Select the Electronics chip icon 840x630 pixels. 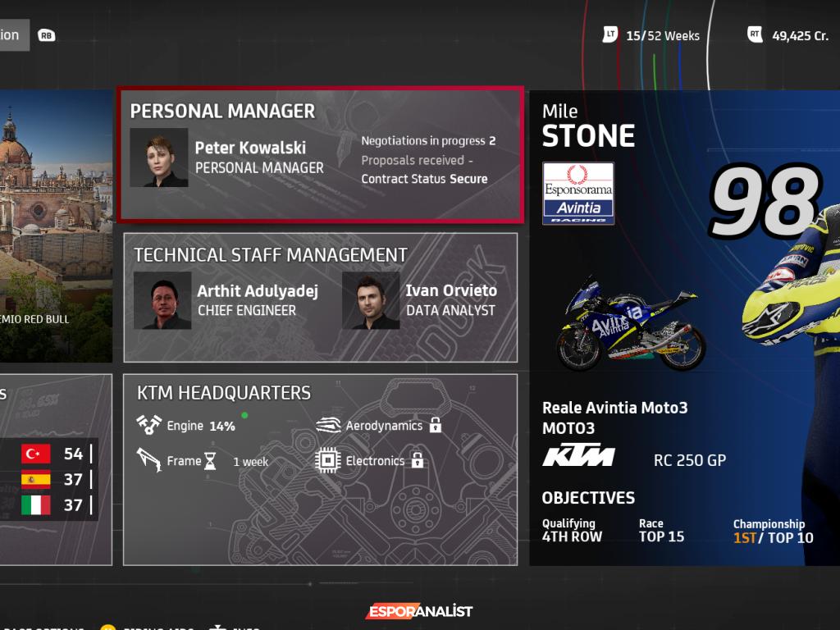[x=328, y=460]
